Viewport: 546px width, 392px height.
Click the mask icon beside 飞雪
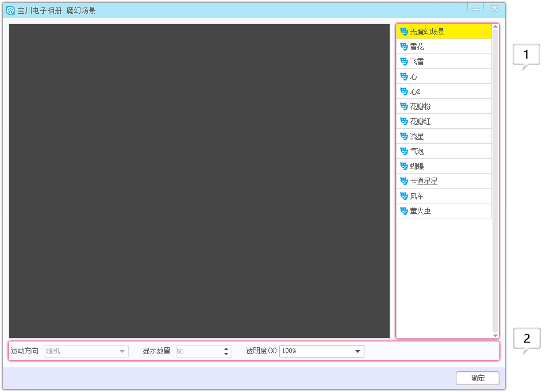coord(403,62)
